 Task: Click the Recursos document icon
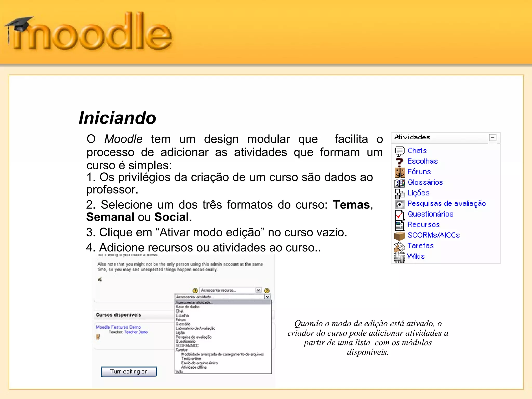tap(400, 225)
